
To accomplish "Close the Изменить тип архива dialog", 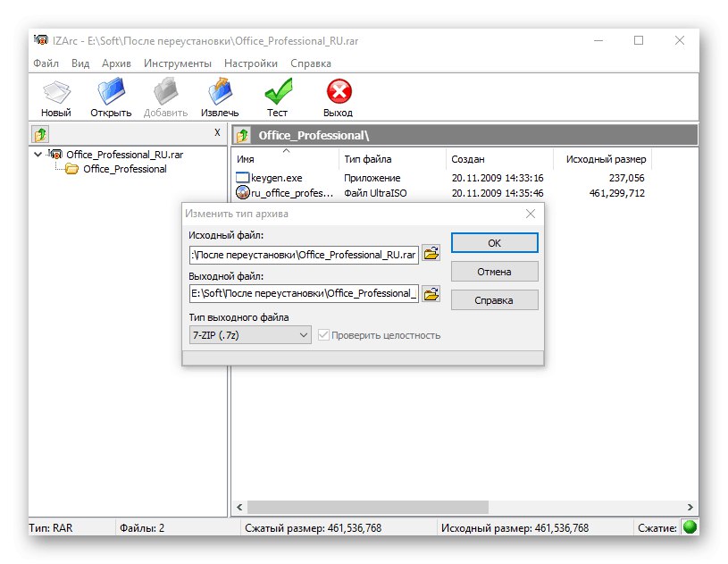I will coord(531,214).
